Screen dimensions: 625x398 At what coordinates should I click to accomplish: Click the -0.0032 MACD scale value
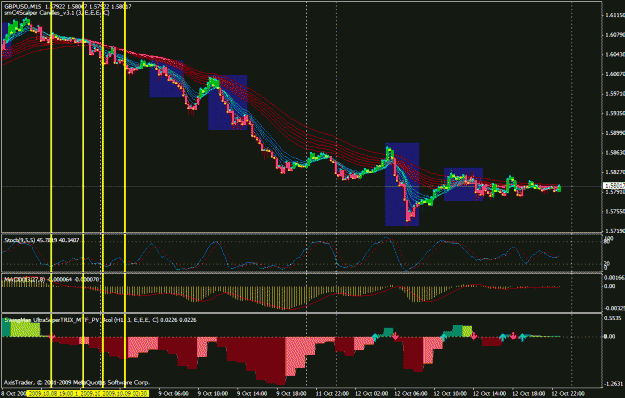(615, 308)
